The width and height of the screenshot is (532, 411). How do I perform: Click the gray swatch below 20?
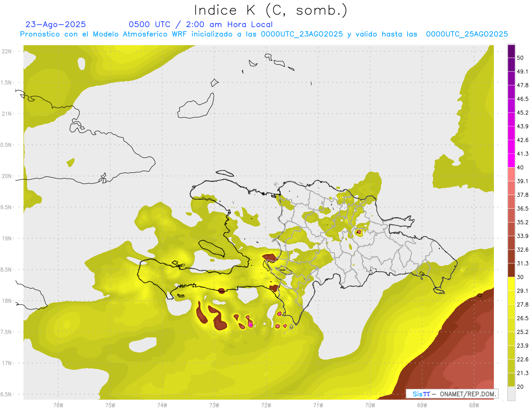click(x=511, y=393)
